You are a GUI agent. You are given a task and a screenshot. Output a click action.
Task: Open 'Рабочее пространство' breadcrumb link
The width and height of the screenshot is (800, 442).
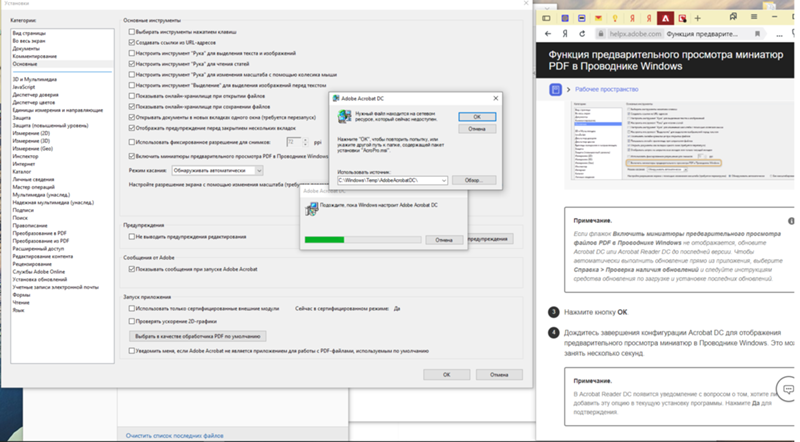click(607, 89)
